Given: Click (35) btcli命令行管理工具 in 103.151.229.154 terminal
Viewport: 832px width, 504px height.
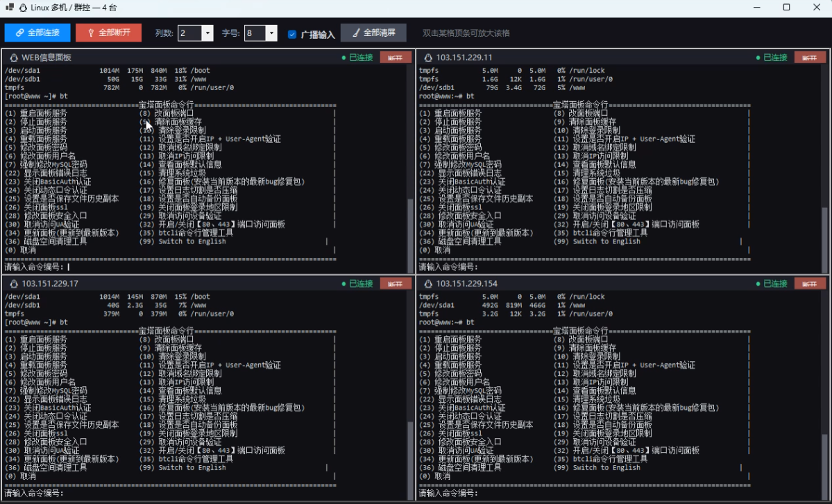Looking at the screenshot, I should point(601,459).
